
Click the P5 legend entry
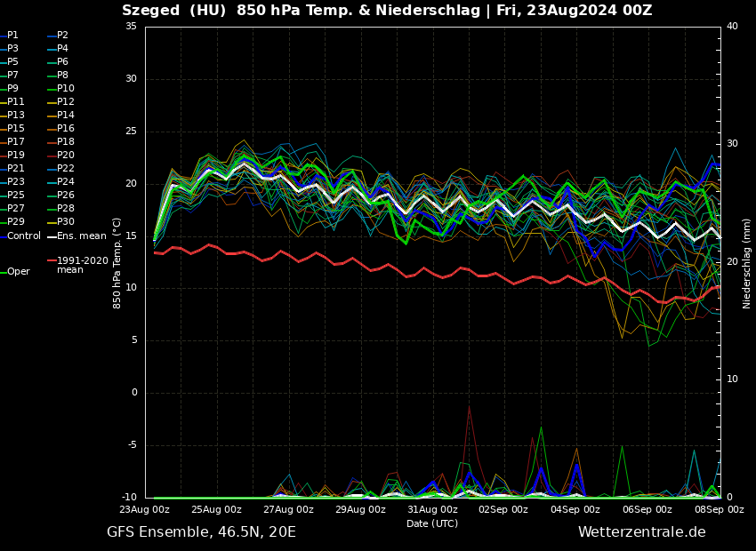(10, 61)
